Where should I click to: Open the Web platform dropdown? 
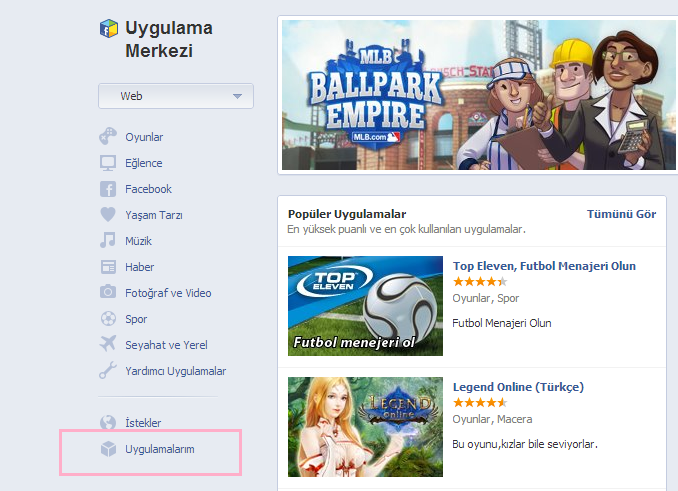[176, 96]
